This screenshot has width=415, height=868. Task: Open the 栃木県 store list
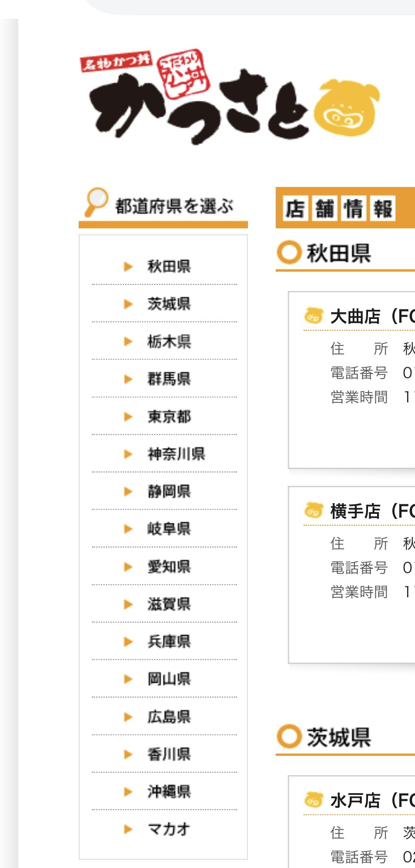169,342
